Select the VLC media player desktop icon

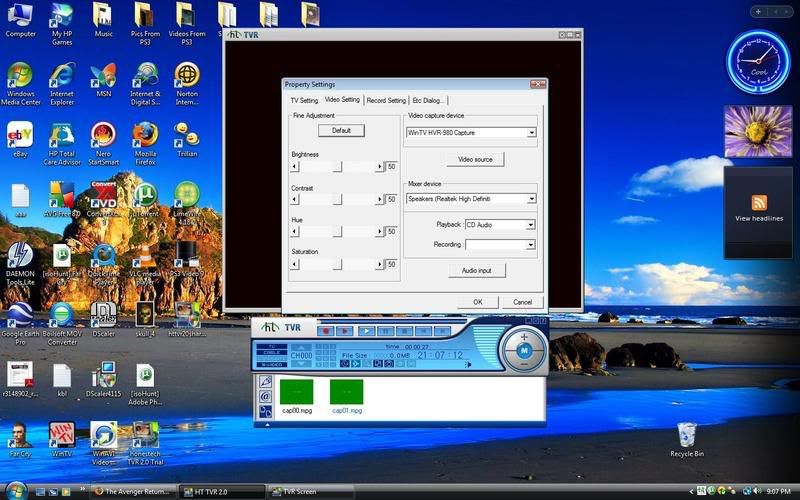(145, 264)
